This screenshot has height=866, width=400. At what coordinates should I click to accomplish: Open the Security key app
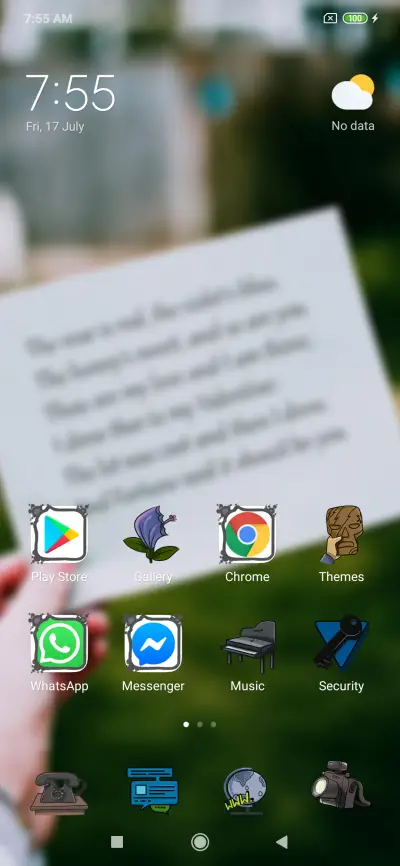click(x=341, y=643)
